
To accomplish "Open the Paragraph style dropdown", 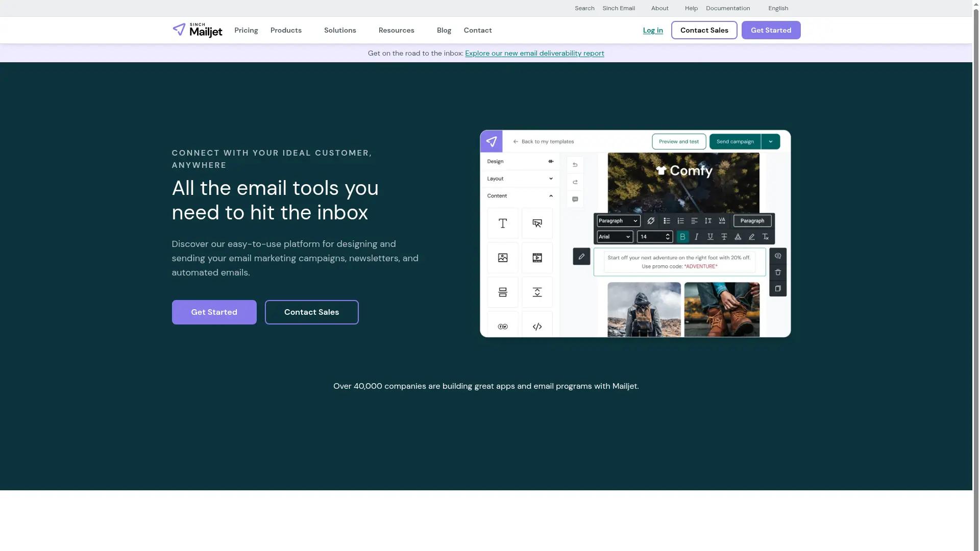I will coord(618,220).
